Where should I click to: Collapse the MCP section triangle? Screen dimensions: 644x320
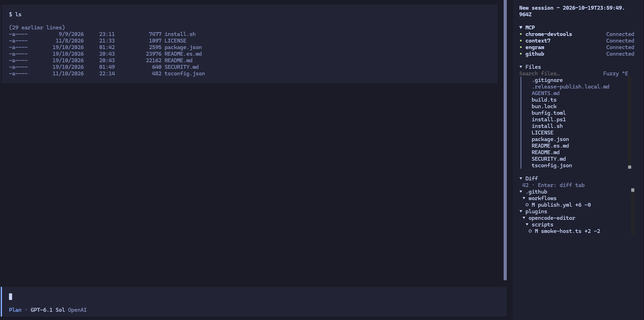(521, 27)
